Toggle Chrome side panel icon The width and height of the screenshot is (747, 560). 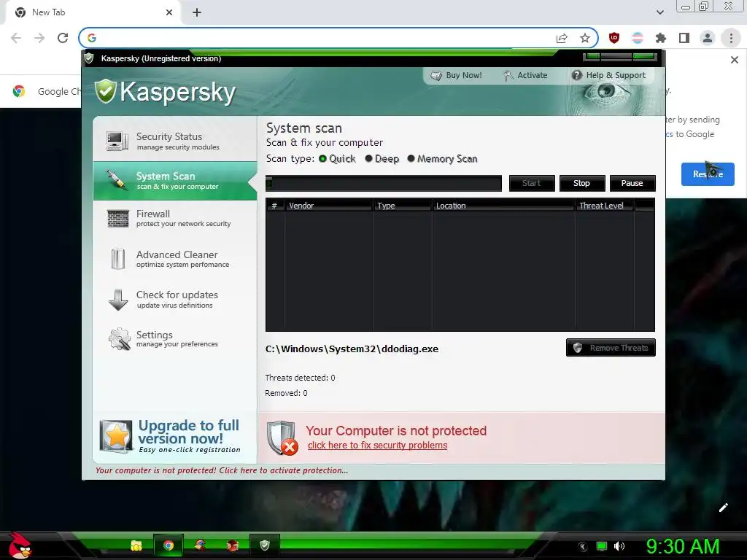[x=684, y=38]
